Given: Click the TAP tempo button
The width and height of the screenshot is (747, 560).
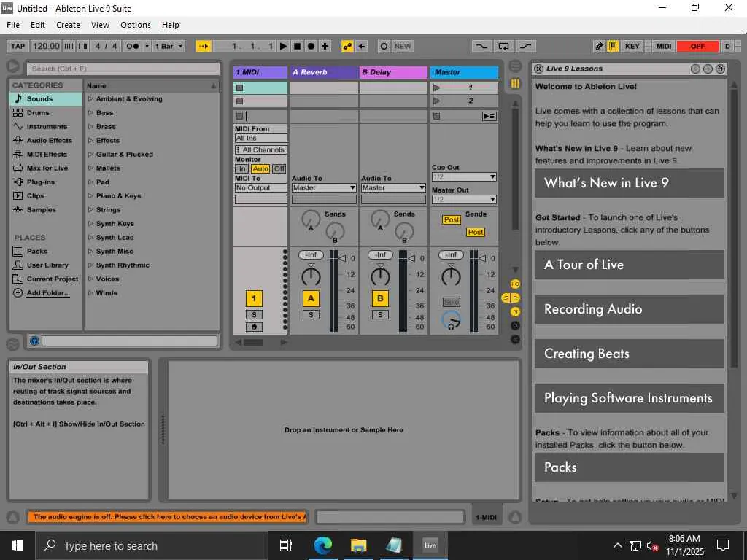Looking at the screenshot, I should (18, 46).
